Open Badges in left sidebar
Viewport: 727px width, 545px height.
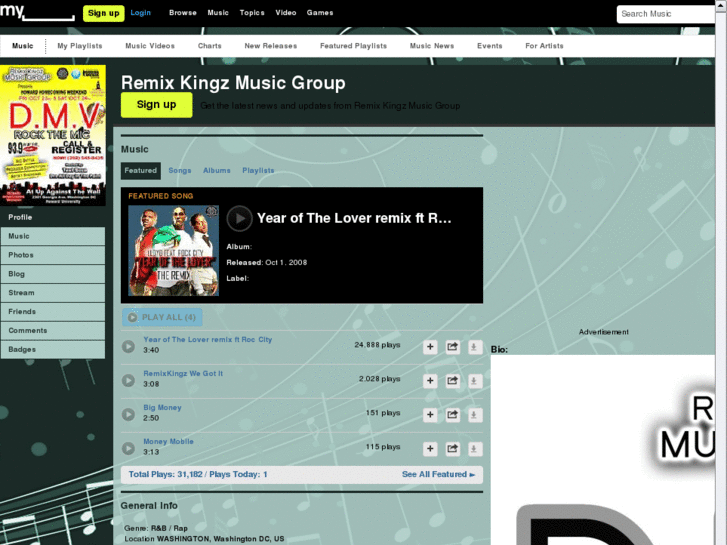tap(53, 350)
